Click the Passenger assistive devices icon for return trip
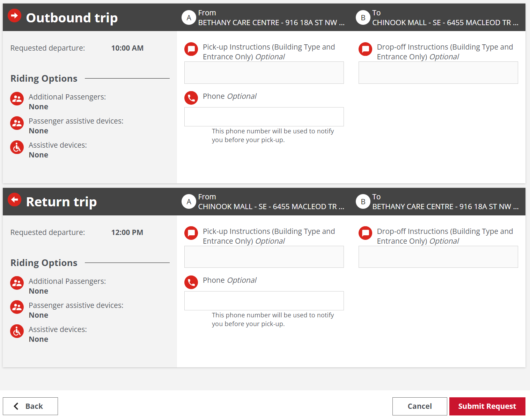 (x=17, y=307)
